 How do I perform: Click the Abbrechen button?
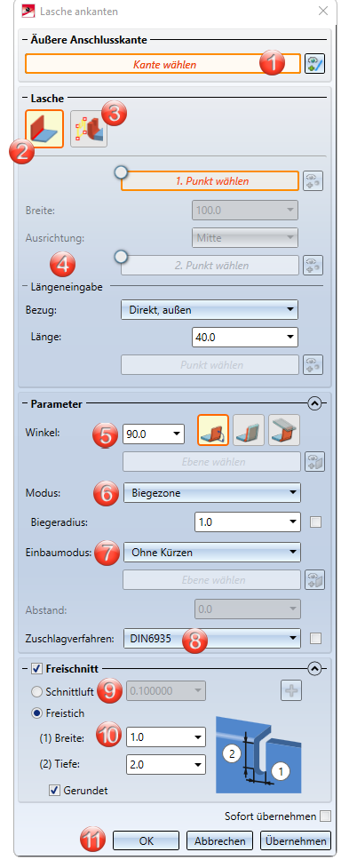click(x=219, y=840)
